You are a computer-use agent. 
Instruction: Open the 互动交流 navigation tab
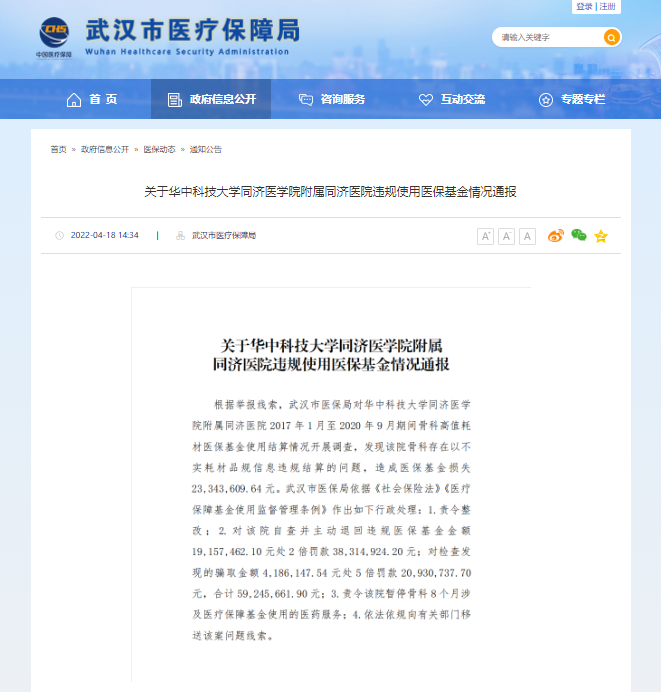click(452, 99)
